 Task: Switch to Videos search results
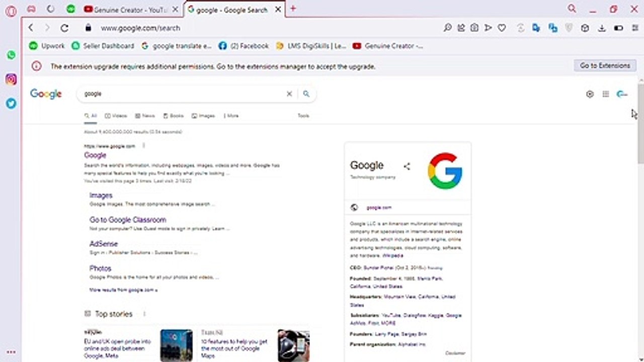coord(116,116)
